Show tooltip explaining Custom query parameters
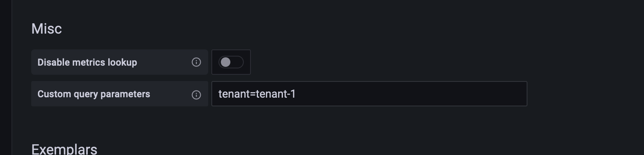 tap(196, 95)
